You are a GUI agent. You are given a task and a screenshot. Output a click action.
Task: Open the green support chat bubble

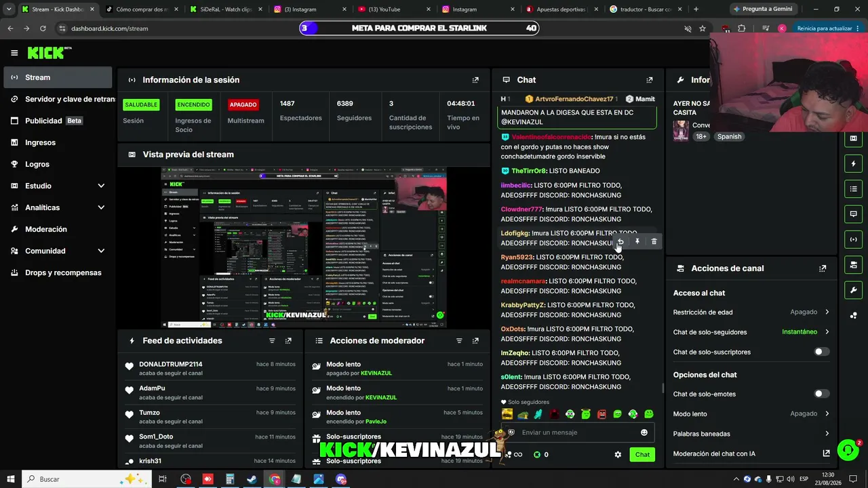point(848,449)
